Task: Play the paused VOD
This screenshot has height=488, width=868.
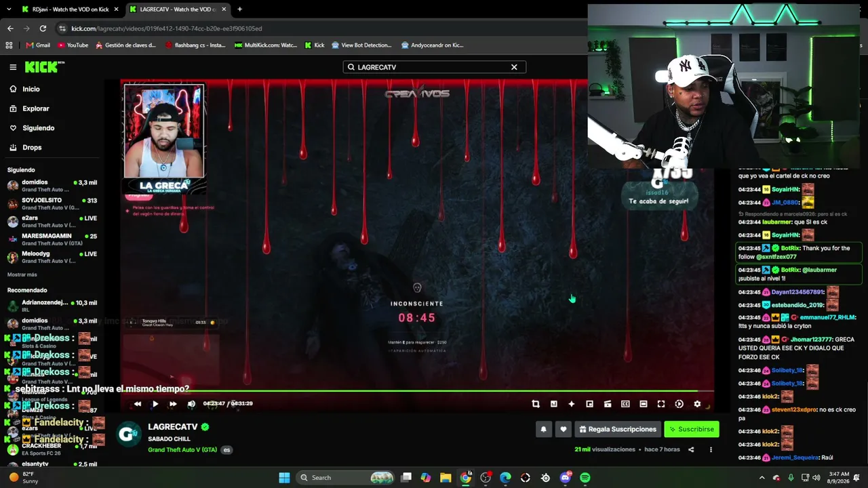Action: tap(155, 404)
